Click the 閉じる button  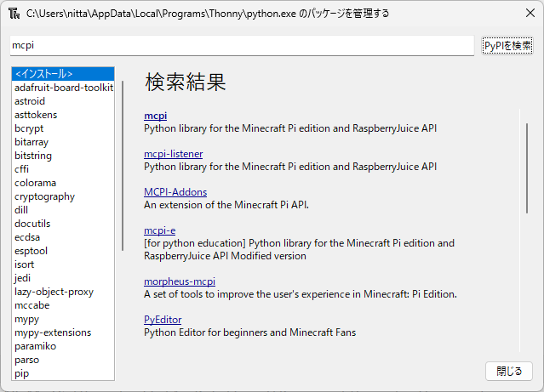(x=509, y=371)
